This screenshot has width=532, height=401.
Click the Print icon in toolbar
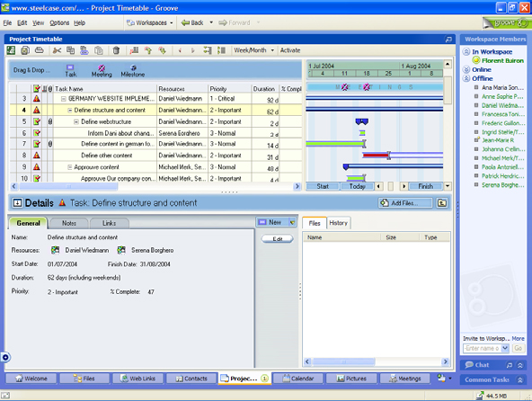40,50
